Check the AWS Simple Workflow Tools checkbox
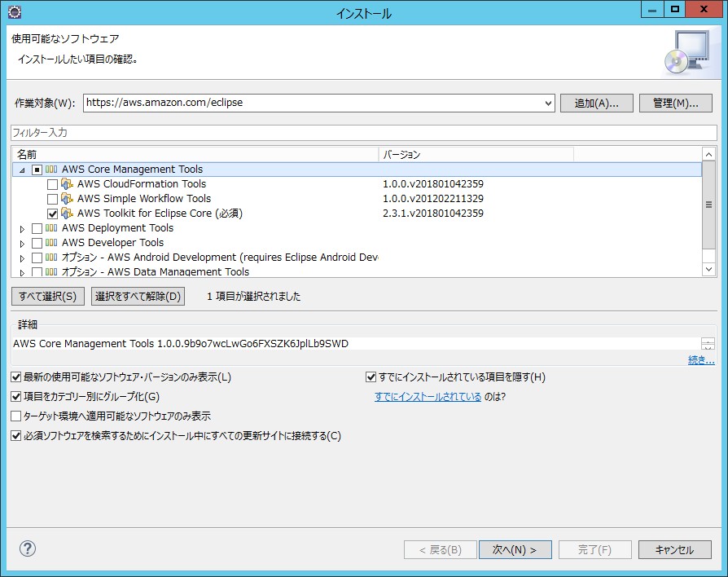 pyautogui.click(x=52, y=200)
